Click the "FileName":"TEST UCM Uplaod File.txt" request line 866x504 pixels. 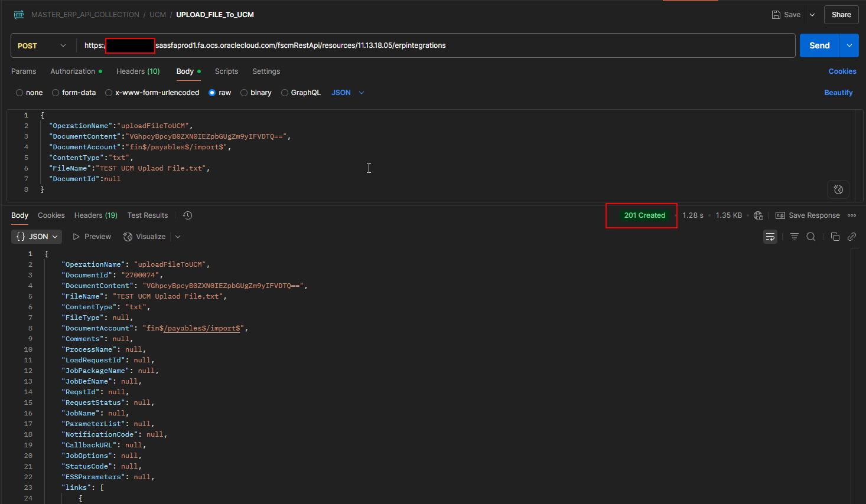[x=129, y=168]
